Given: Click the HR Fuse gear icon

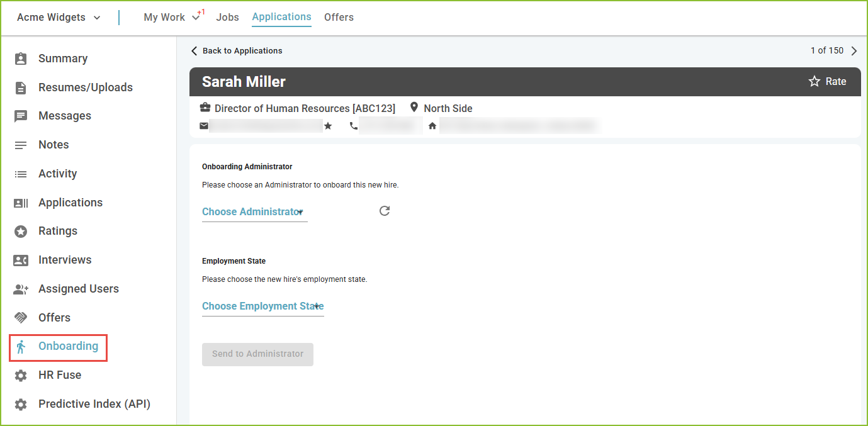Looking at the screenshot, I should coord(21,376).
